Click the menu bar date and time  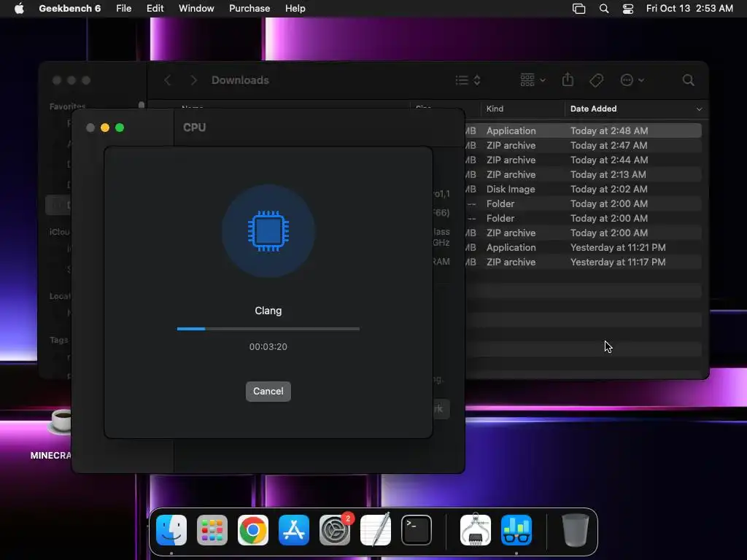point(689,9)
